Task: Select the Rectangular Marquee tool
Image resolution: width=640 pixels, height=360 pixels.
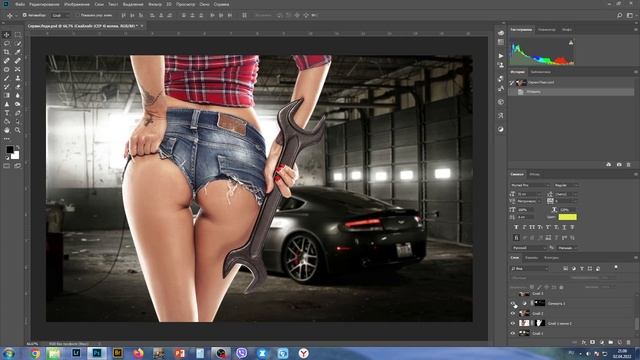Action: [18, 35]
